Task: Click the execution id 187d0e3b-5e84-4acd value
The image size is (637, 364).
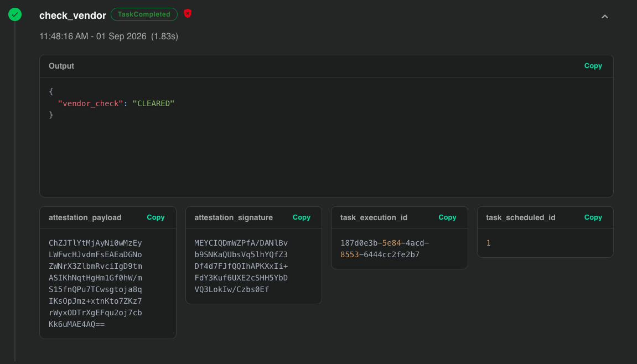Action: coord(385,248)
